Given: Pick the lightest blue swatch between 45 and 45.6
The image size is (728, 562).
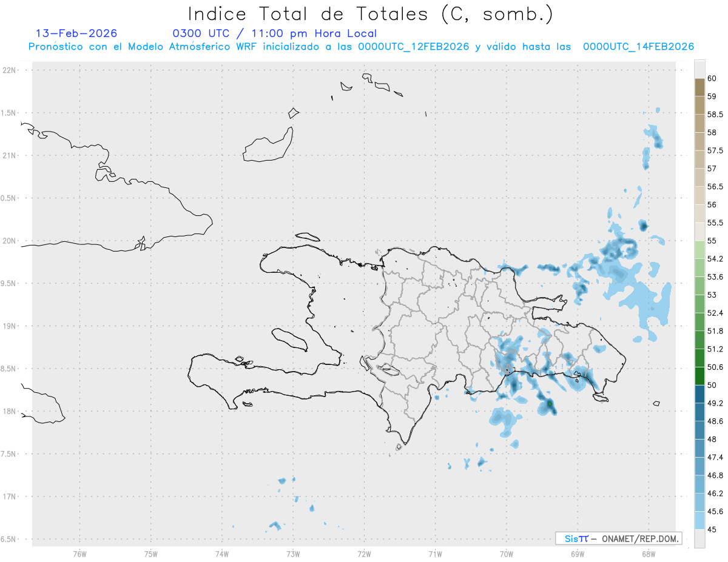Looking at the screenshot, I should 699,520.
